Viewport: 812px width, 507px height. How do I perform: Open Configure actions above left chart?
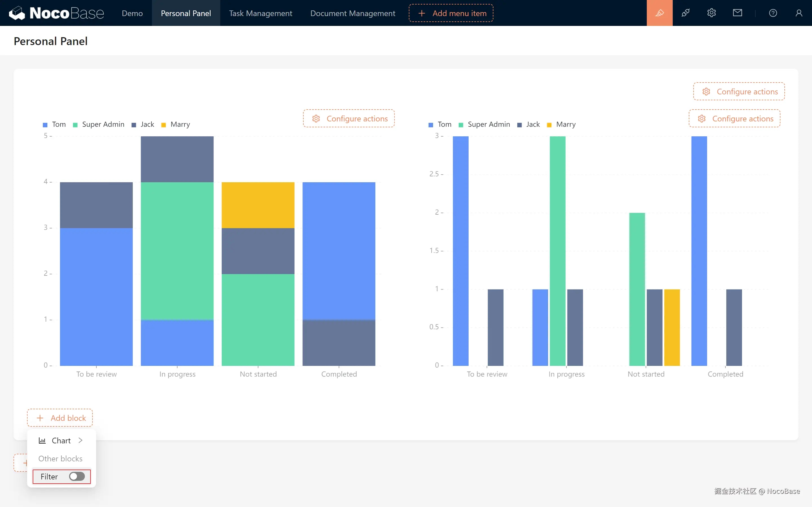349,119
